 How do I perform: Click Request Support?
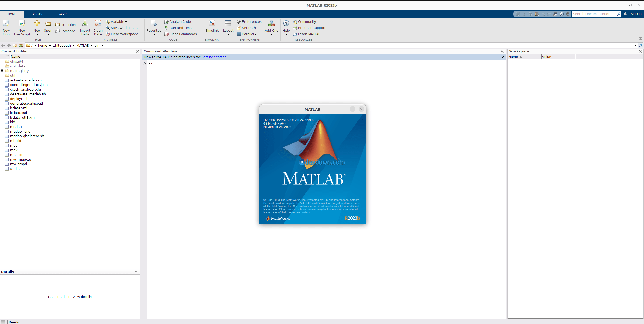[x=309, y=28]
